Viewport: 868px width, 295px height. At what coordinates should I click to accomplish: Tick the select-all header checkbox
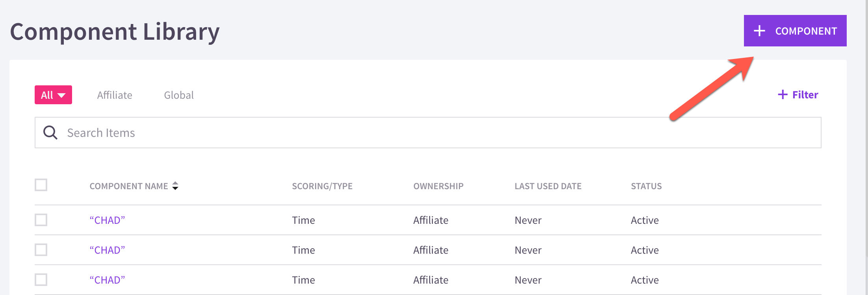point(41,185)
